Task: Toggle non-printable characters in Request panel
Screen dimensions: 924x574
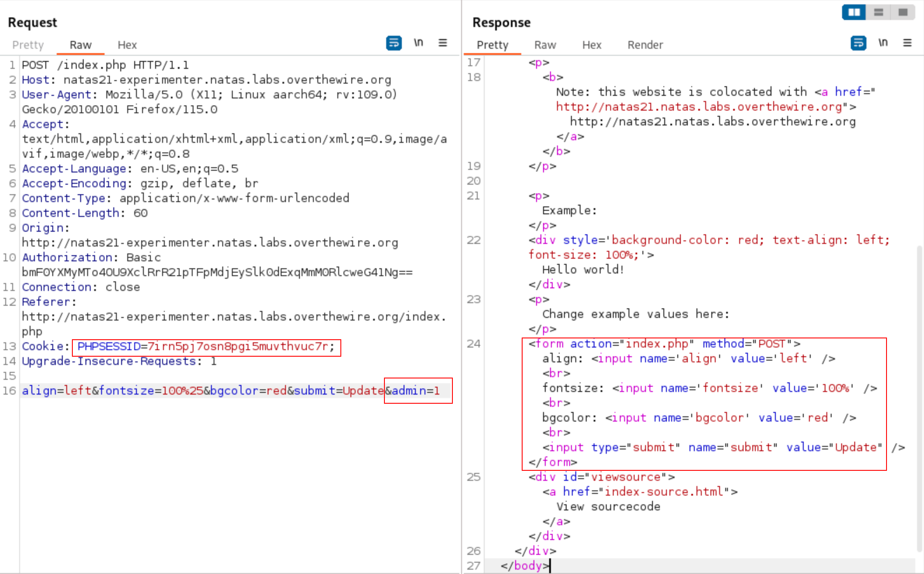Action: pos(418,43)
